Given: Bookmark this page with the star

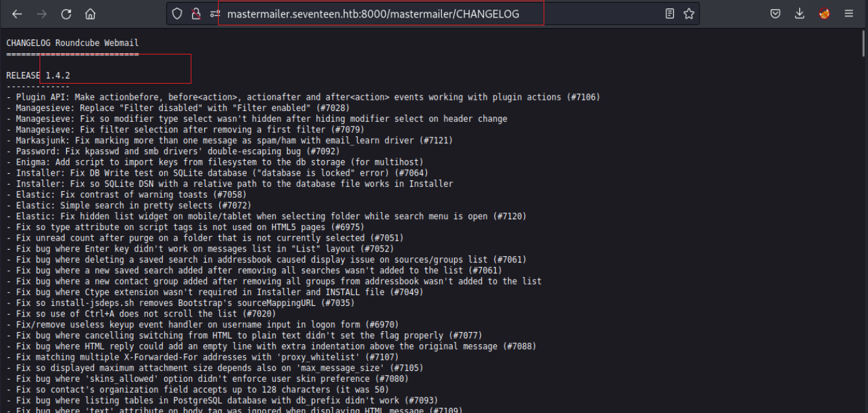Looking at the screenshot, I should coord(689,14).
